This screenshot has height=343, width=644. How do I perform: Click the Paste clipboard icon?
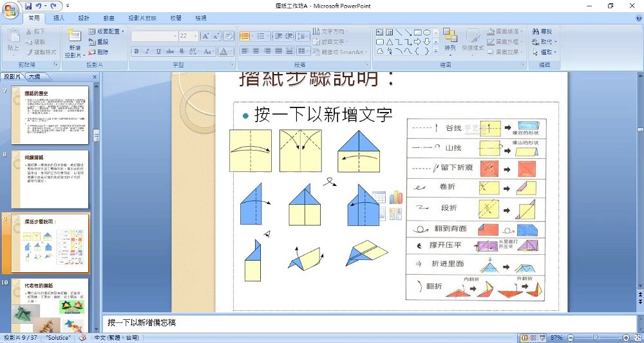14,35
